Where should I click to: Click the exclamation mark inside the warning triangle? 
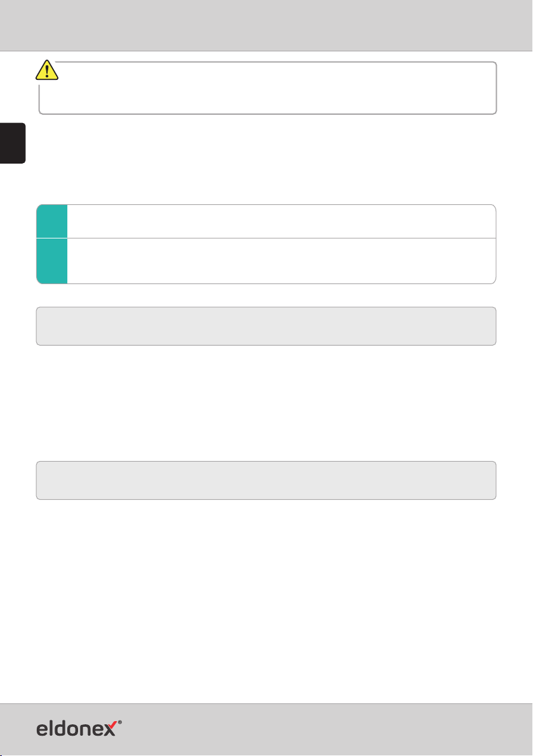pos(47,72)
